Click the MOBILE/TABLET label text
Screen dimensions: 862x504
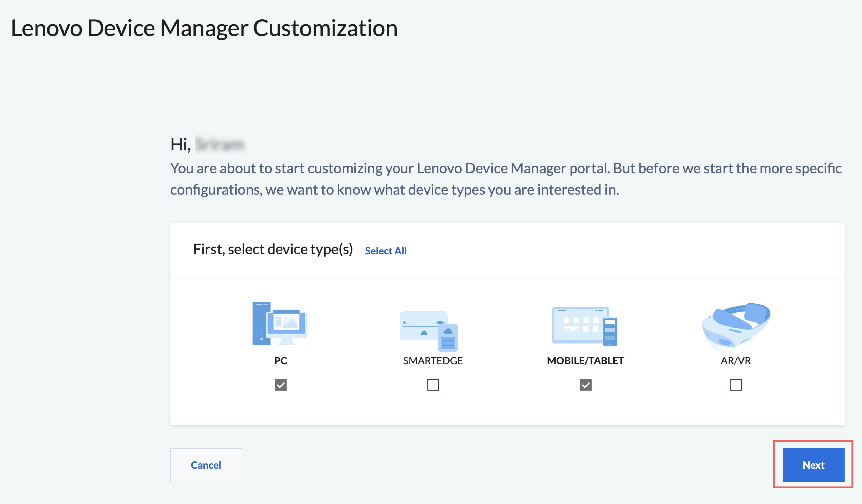(585, 361)
